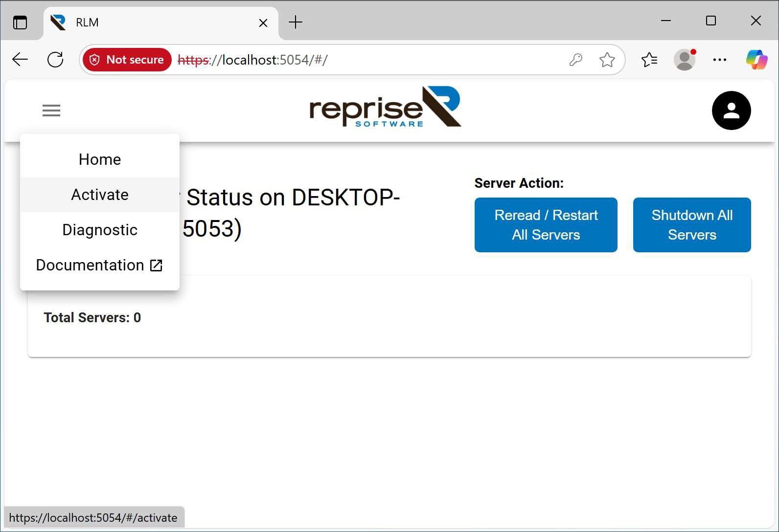Click Reread / Restart All Servers button

[x=546, y=225]
